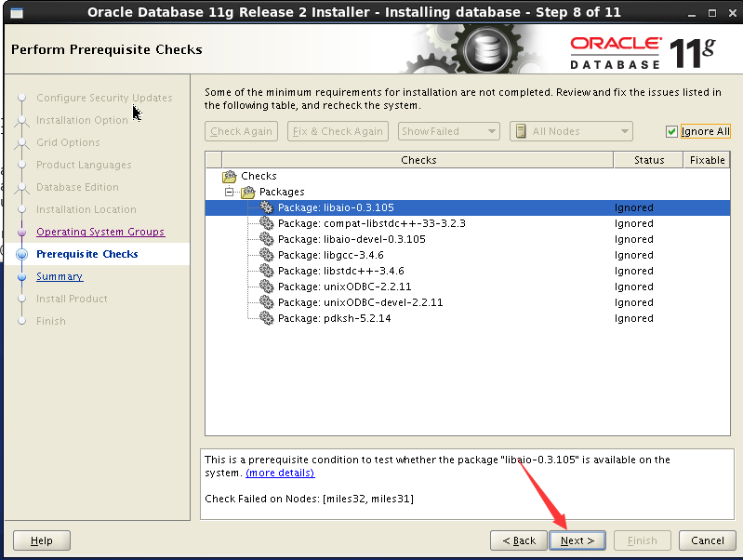
Task: Click the Configure Security Updates step
Action: pyautogui.click(x=104, y=98)
